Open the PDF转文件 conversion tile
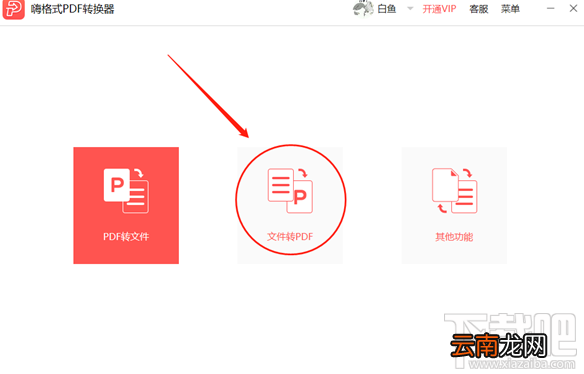 (126, 205)
